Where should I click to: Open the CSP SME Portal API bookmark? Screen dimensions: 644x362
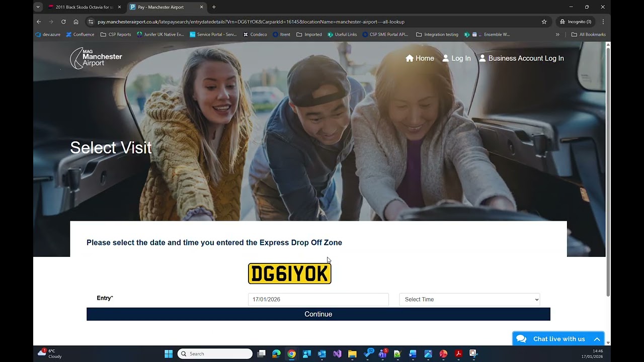point(385,35)
